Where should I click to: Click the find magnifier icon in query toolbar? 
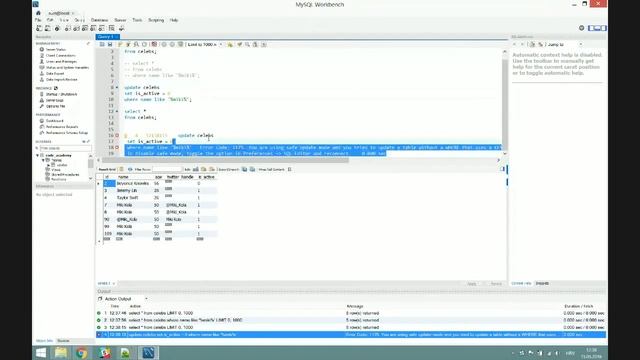247,44
